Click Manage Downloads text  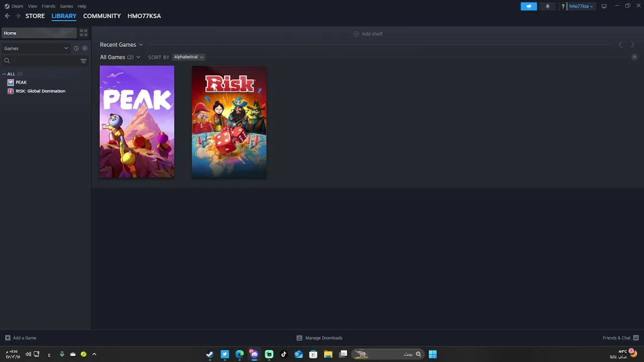324,338
